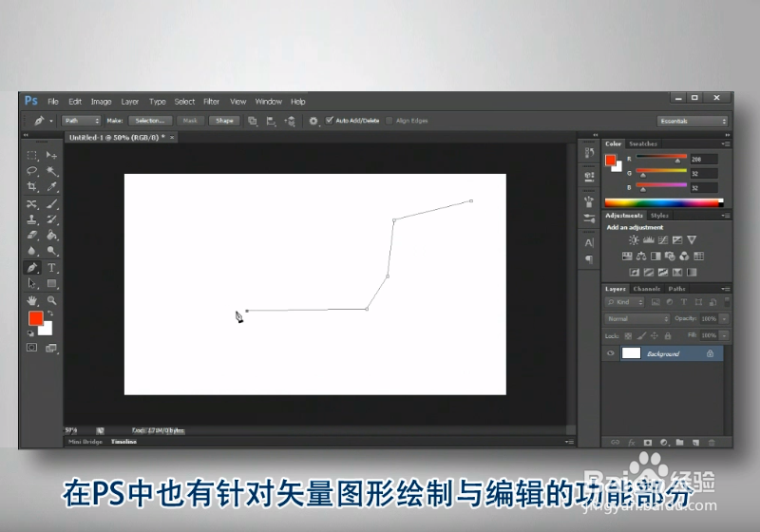Open Layers panel flyout menu
The width and height of the screenshot is (760, 532).
[x=726, y=289]
